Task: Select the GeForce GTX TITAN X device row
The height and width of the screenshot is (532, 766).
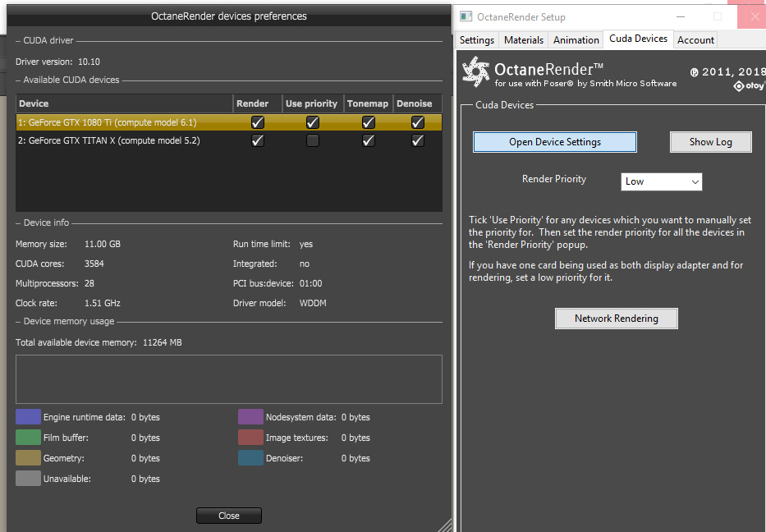Action: (x=228, y=140)
